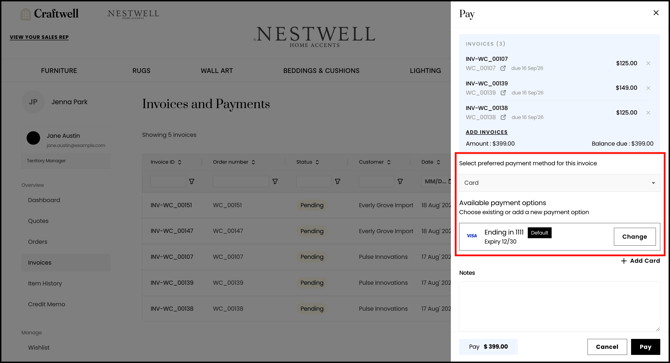670x363 pixels.
Task: Filter icon for Order number column
Action: 275,182
